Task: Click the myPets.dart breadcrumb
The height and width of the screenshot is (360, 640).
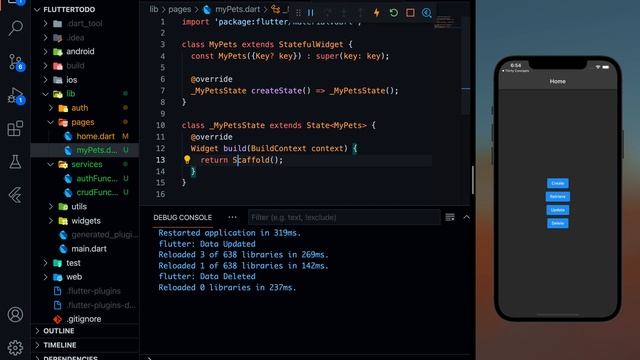Action: tap(238, 9)
